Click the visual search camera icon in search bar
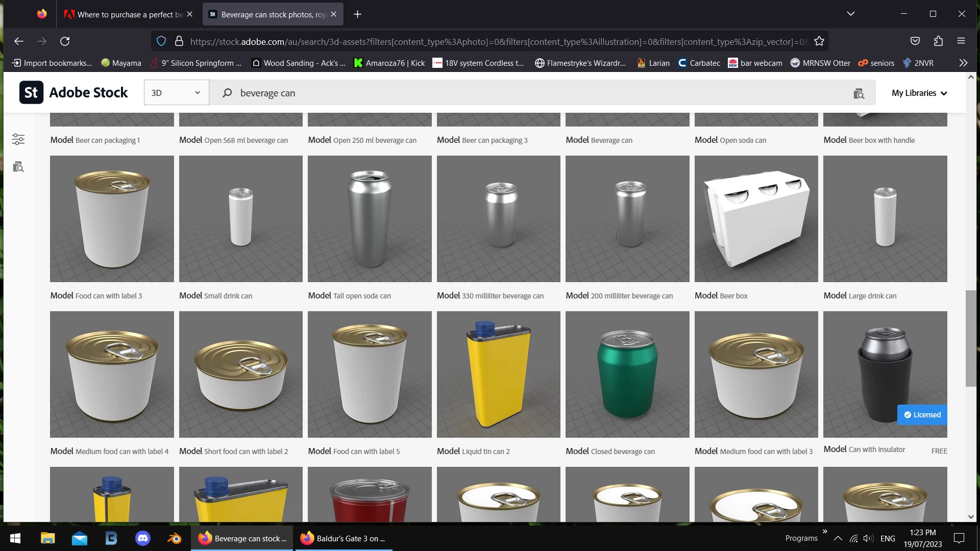This screenshot has width=980, height=551. pyautogui.click(x=859, y=93)
